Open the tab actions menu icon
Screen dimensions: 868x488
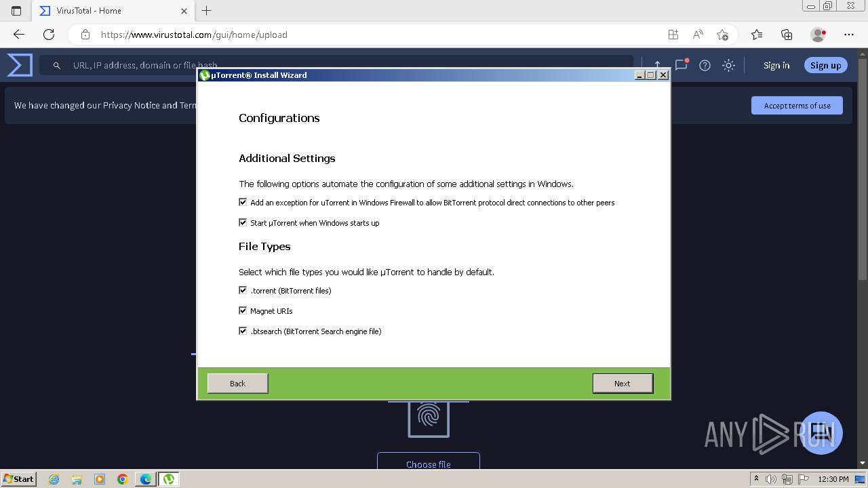click(x=16, y=11)
